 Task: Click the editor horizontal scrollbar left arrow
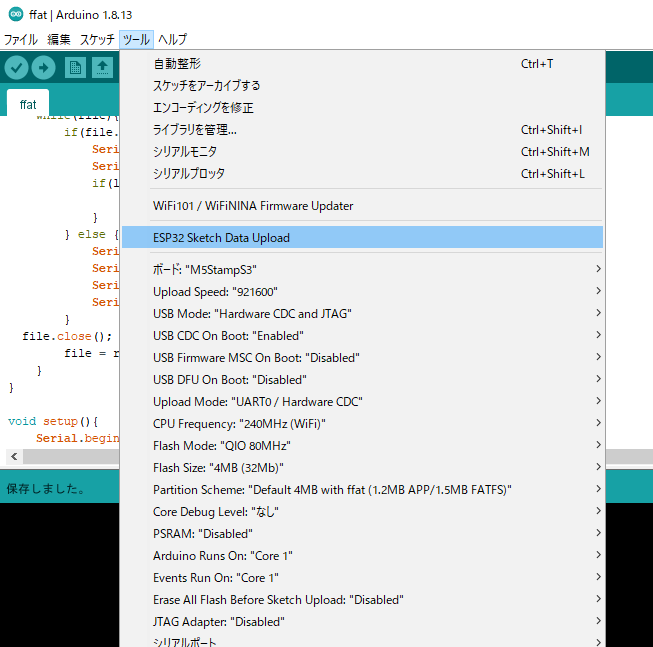(14, 456)
